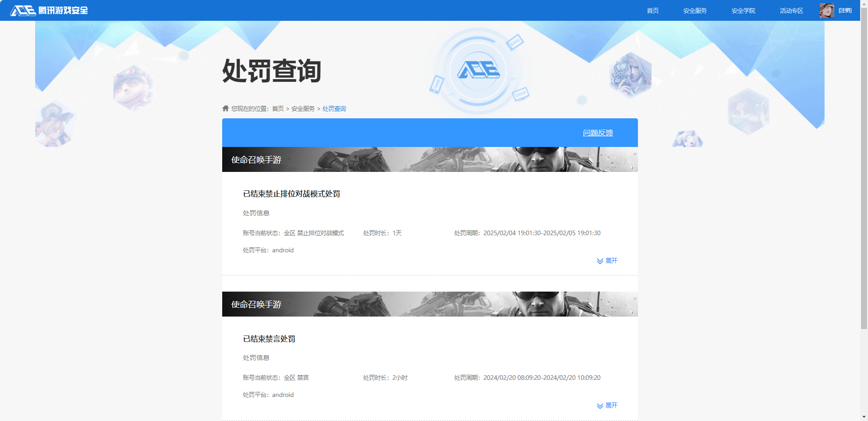Click the vertical scrollbar thumb

point(864,168)
